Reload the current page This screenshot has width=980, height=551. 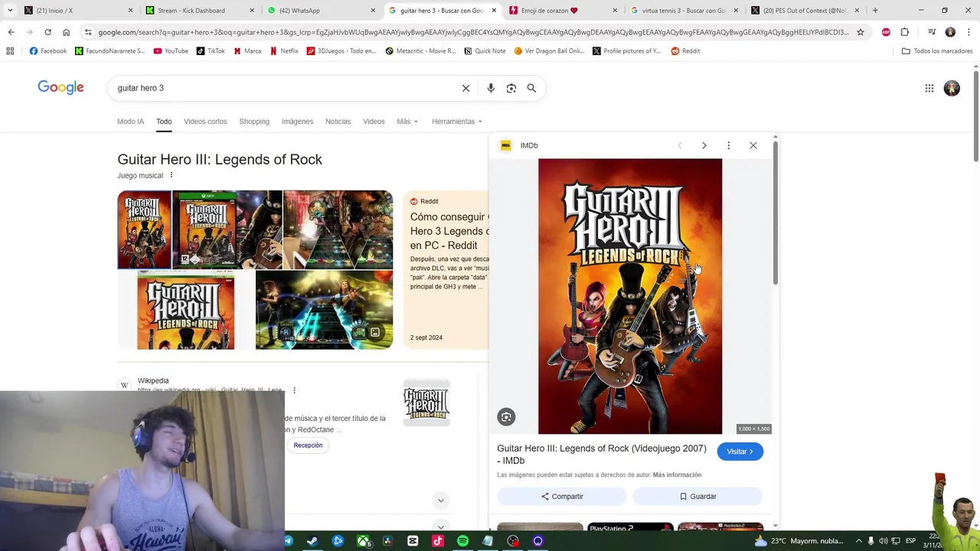pyautogui.click(x=47, y=32)
